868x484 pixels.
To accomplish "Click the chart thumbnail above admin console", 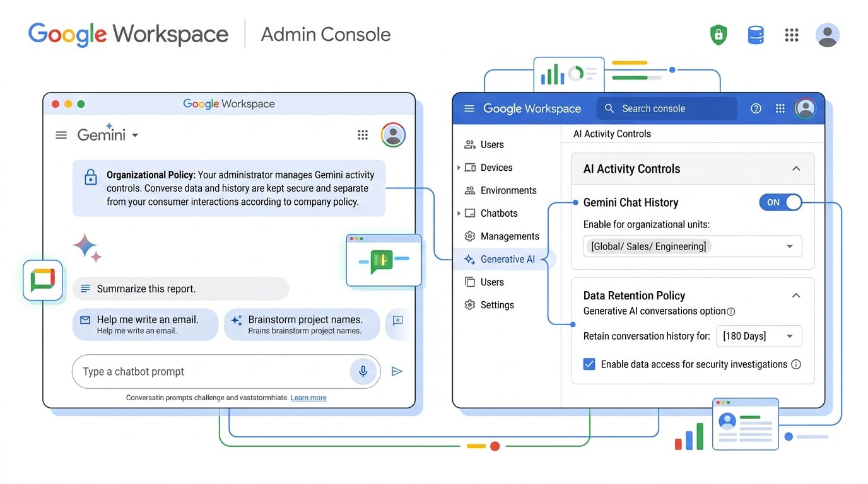I will pos(568,75).
